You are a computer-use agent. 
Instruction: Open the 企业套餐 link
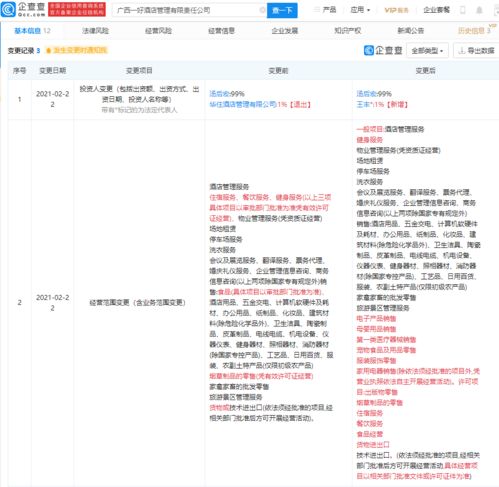tap(436, 10)
